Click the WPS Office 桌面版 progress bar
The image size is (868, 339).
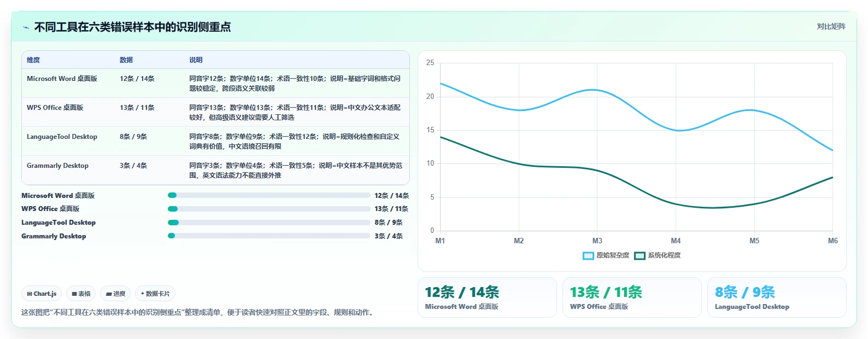(269, 209)
